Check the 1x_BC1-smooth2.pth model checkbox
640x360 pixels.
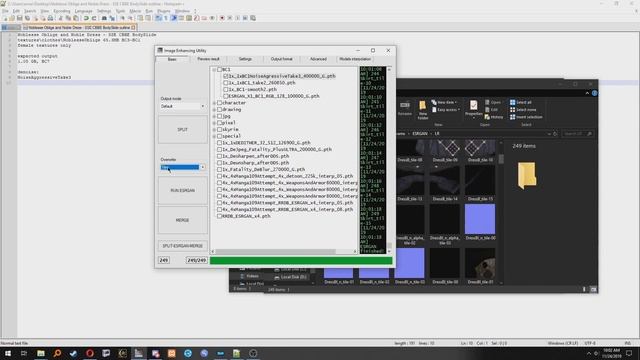226,89
